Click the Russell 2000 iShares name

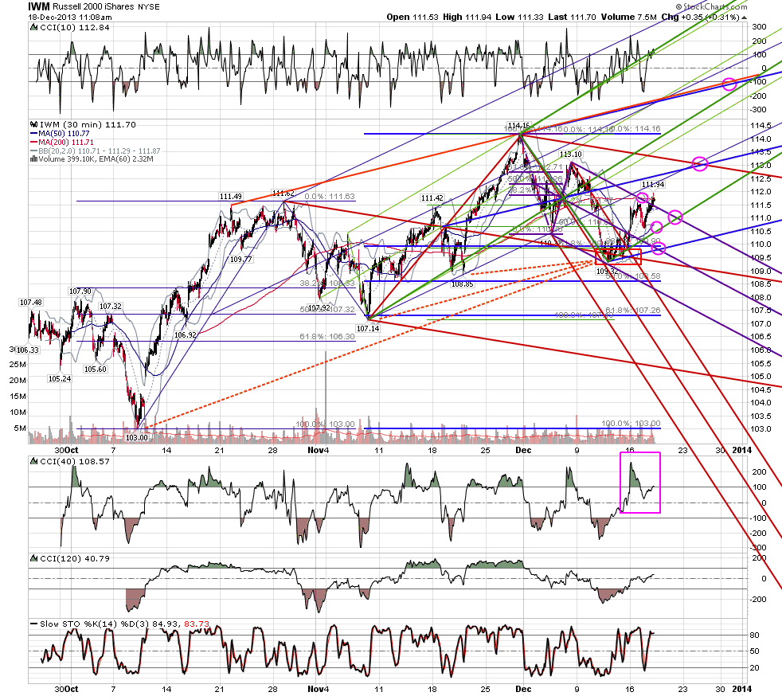point(92,7)
